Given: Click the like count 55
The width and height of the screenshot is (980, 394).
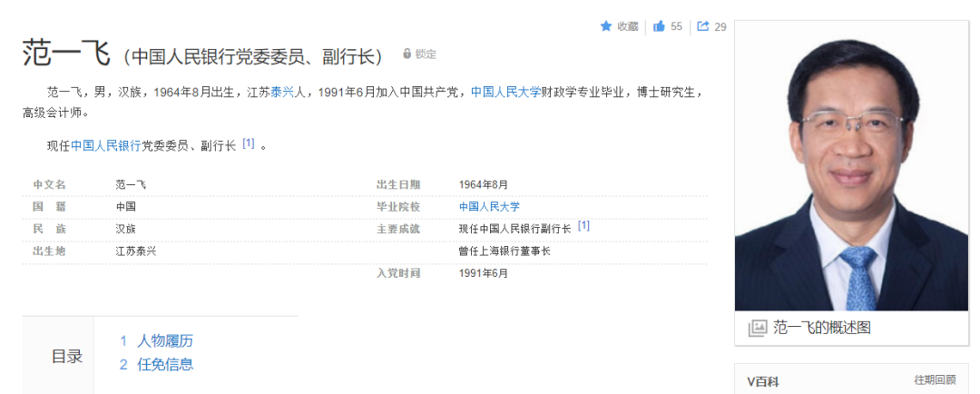Looking at the screenshot, I should (x=676, y=26).
